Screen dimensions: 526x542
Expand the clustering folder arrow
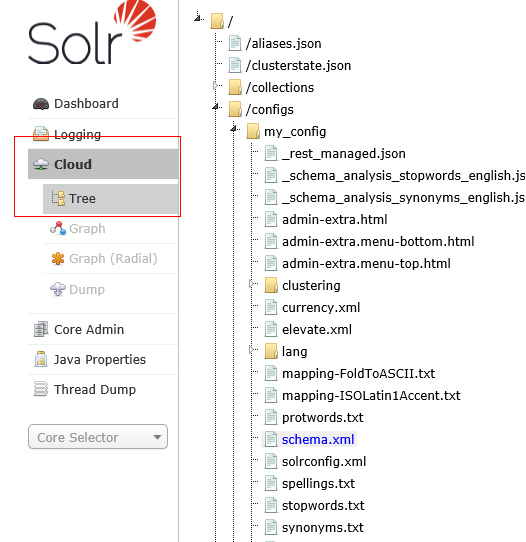tap(252, 284)
